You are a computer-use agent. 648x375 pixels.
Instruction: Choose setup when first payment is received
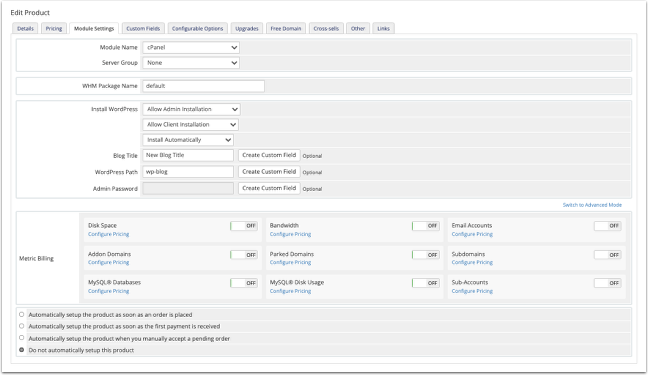tap(21, 326)
